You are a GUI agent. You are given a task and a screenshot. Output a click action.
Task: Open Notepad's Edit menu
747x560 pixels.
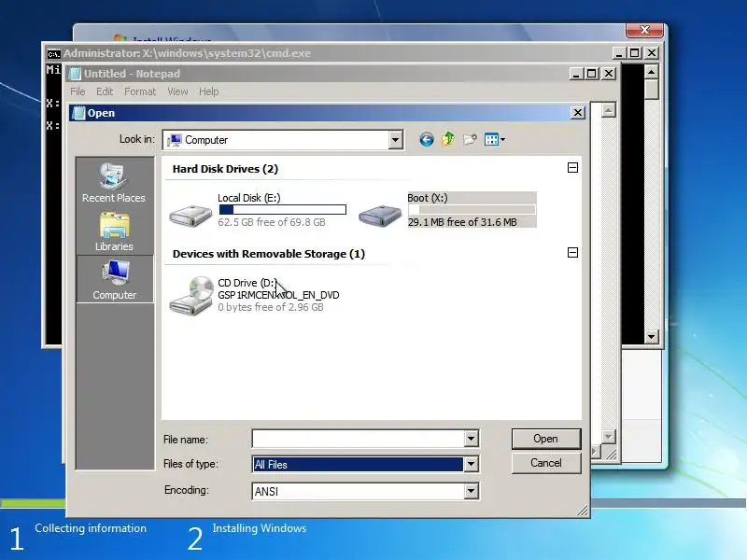[105, 91]
